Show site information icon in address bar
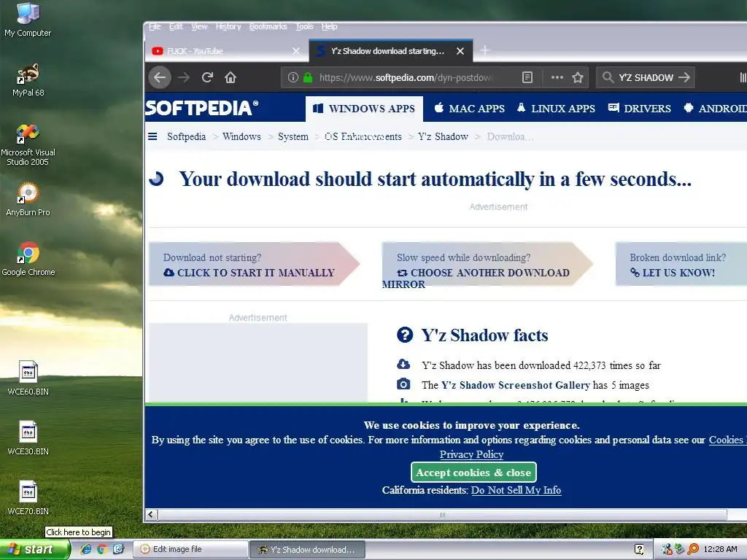 [293, 77]
